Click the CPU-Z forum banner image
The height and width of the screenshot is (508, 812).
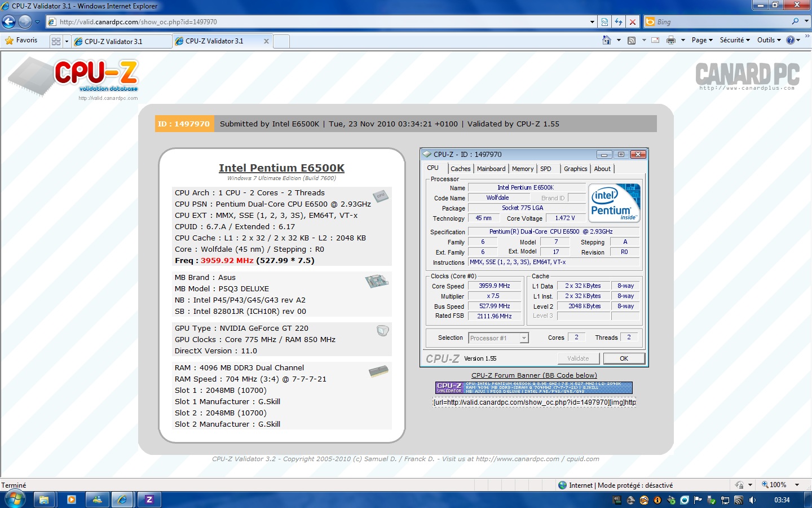(x=534, y=388)
